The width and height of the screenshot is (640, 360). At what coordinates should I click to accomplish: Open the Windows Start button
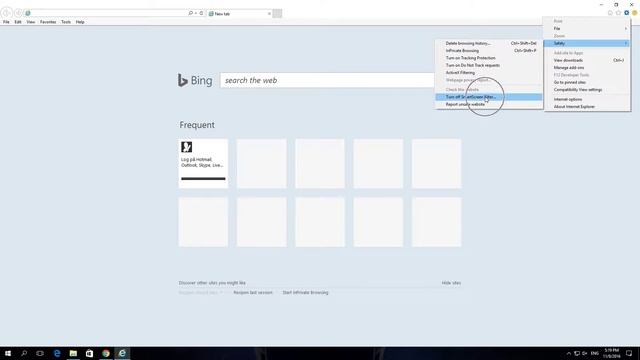tap(8, 353)
